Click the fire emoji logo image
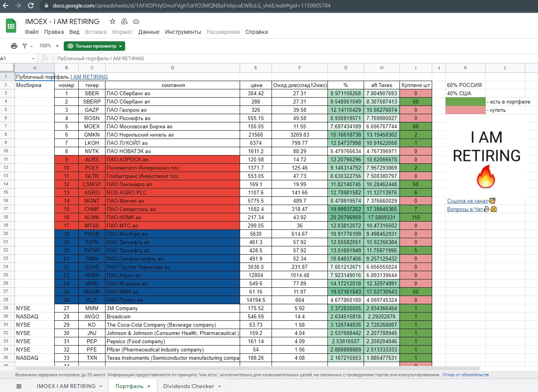Screen dimensions: 538x392 [x=486, y=177]
